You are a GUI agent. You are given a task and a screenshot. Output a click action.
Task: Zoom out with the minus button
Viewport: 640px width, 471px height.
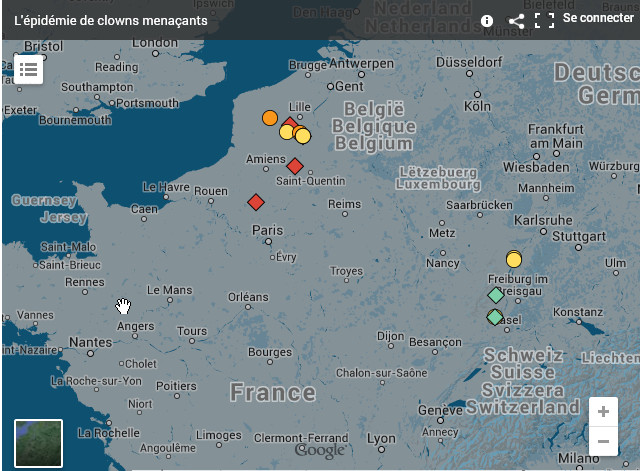click(x=603, y=440)
